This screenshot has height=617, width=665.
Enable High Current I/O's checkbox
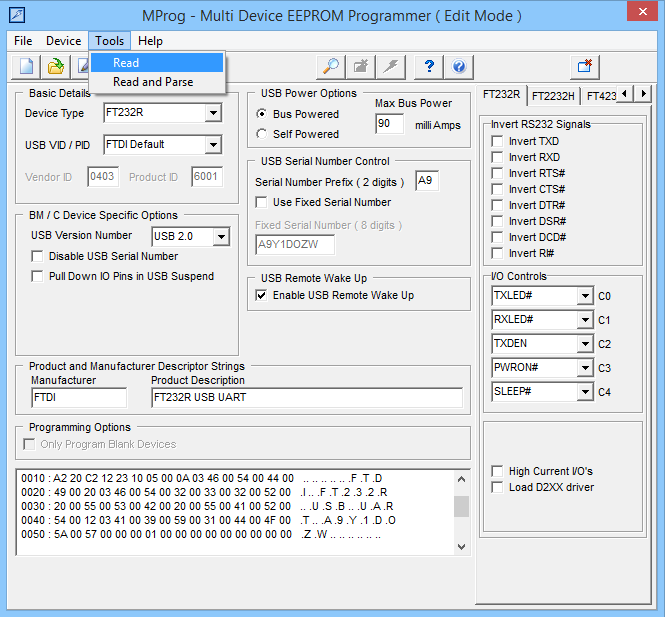(497, 471)
